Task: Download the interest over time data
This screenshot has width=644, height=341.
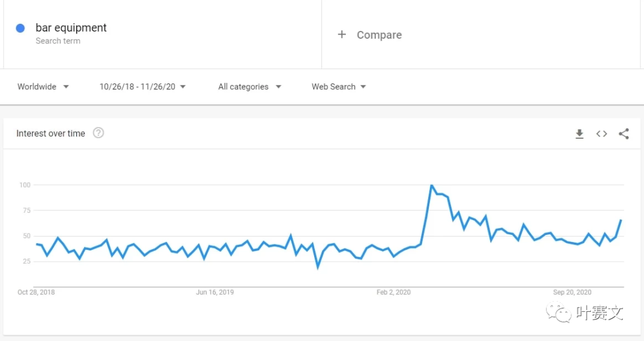Action: 579,134
